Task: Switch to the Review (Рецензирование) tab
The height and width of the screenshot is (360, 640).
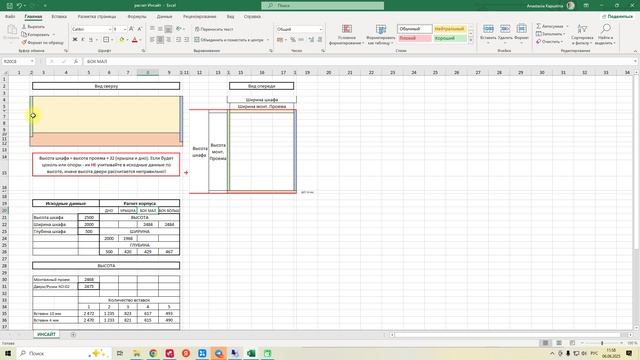Action: (x=200, y=17)
